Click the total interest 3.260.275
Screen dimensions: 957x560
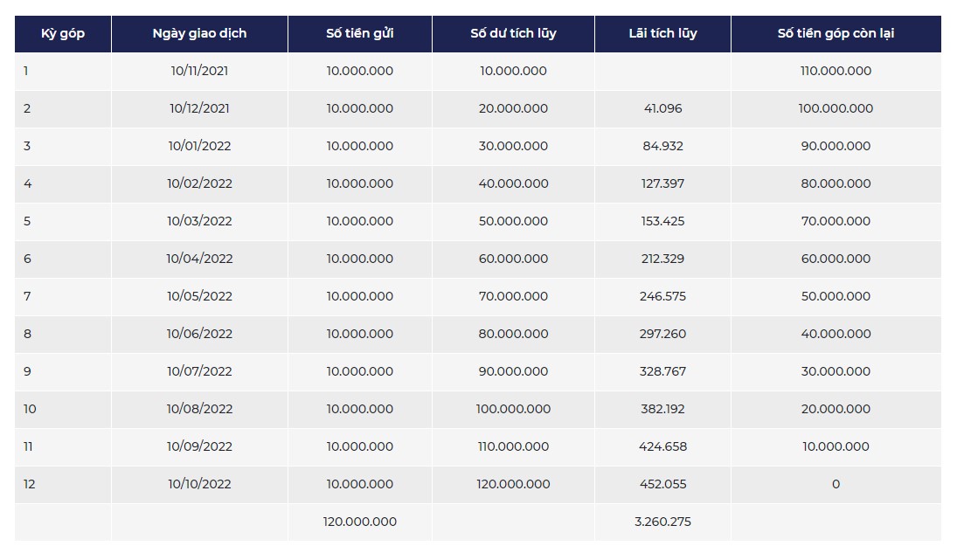662,522
